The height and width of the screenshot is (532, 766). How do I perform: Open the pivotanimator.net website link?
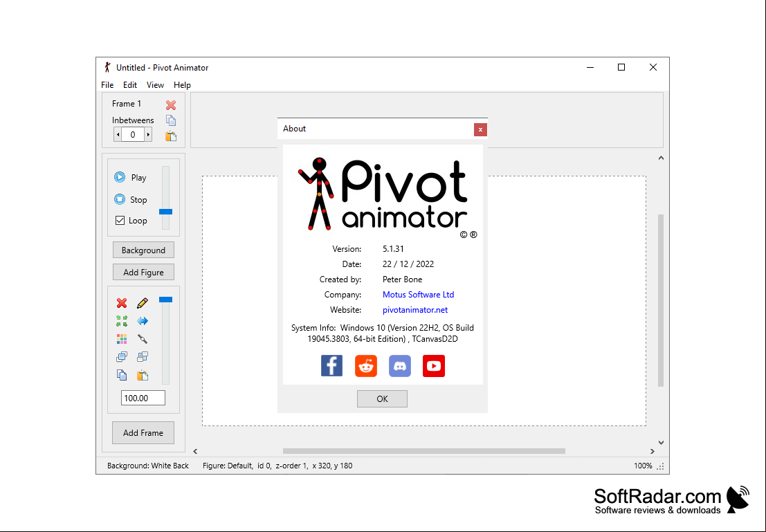click(415, 310)
